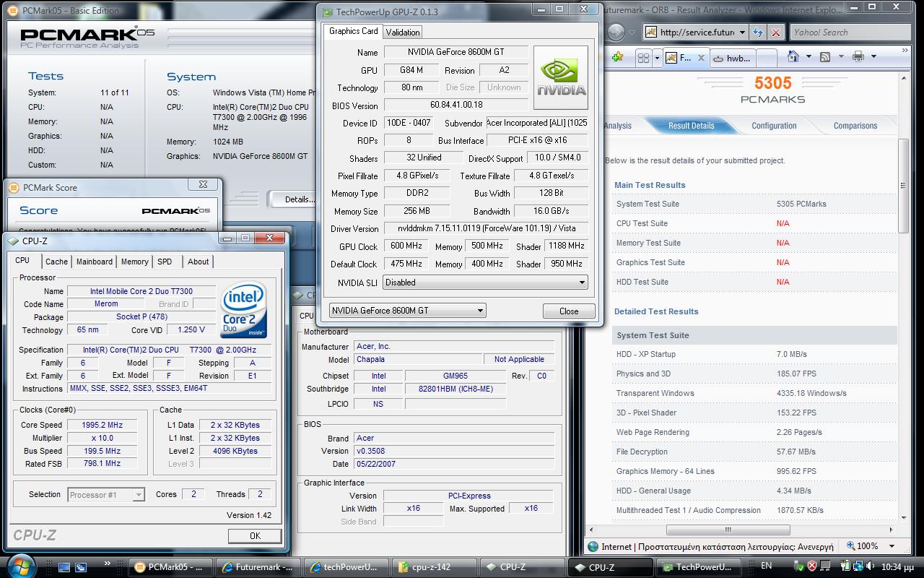The image size is (924, 578).
Task: Click the red security alert tray icon
Action: click(x=811, y=566)
